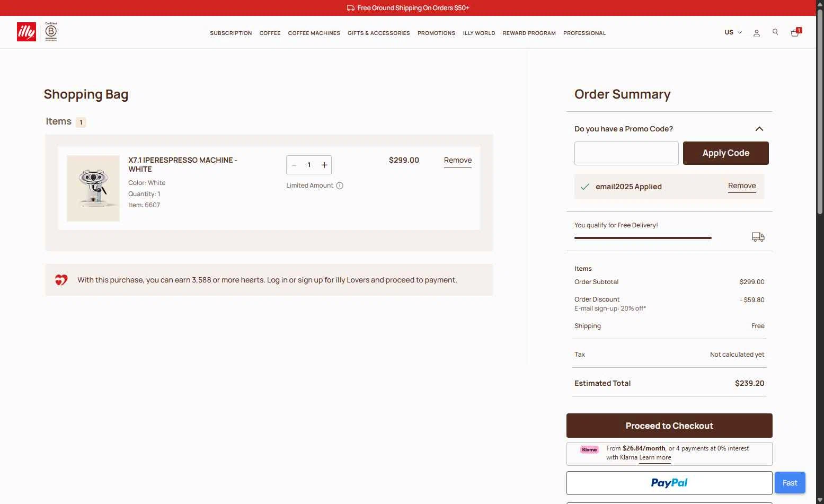Click the espresso machine product thumbnail

pos(93,188)
